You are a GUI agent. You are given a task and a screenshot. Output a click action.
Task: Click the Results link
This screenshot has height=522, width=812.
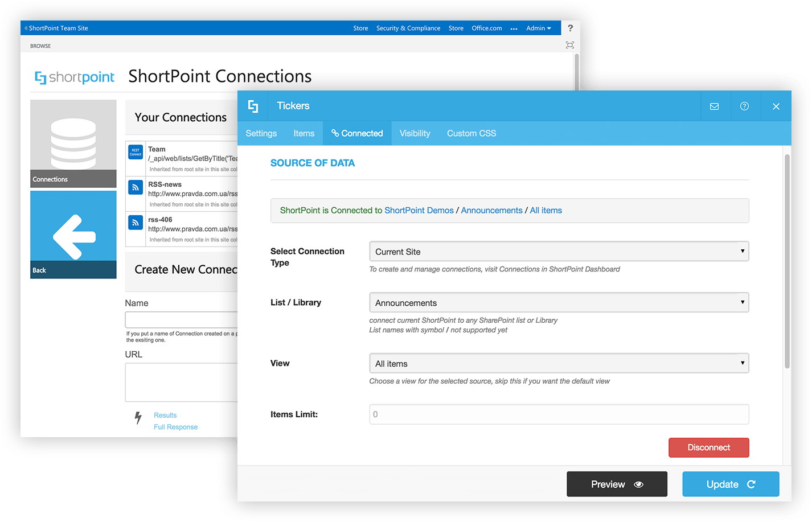click(165, 416)
